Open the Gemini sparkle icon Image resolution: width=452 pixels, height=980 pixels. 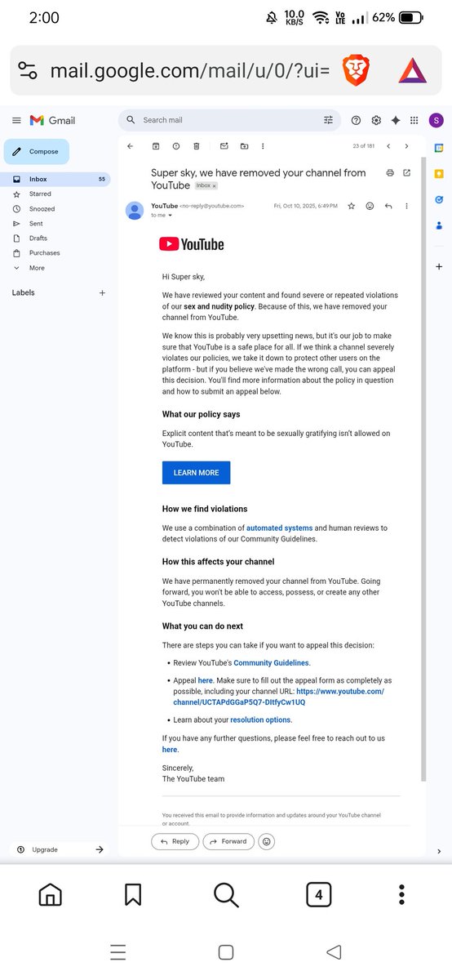click(396, 120)
